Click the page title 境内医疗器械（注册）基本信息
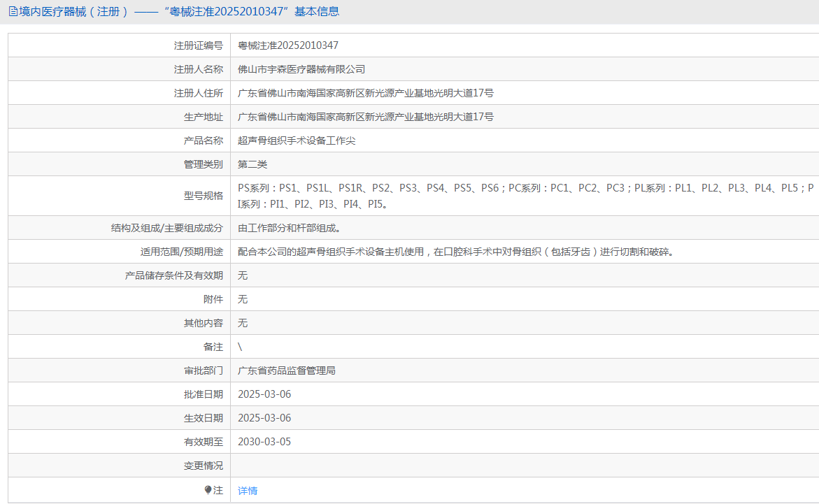Screen dimensions: 819x504 [178, 11]
